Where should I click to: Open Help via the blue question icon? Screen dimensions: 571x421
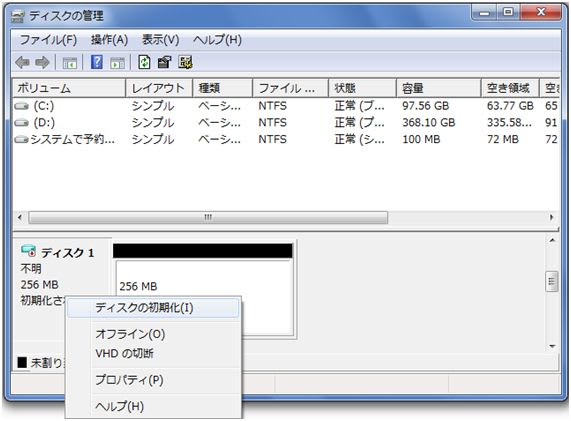coord(97,62)
